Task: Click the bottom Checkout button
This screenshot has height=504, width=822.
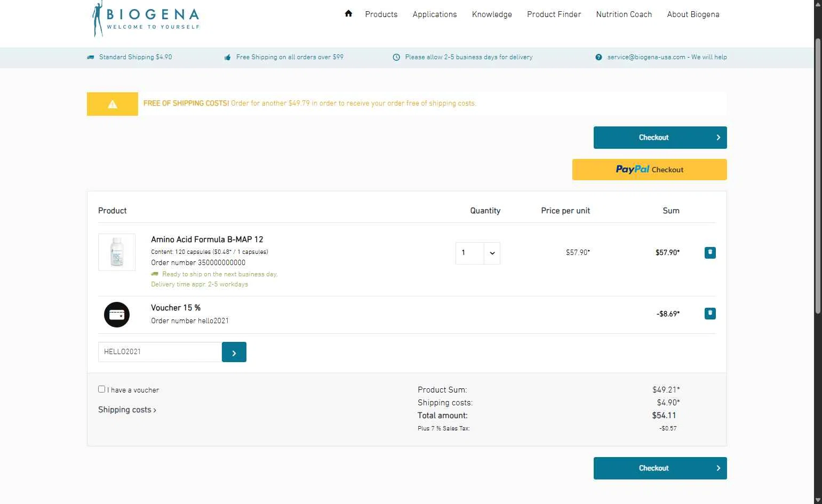Action: (x=660, y=468)
